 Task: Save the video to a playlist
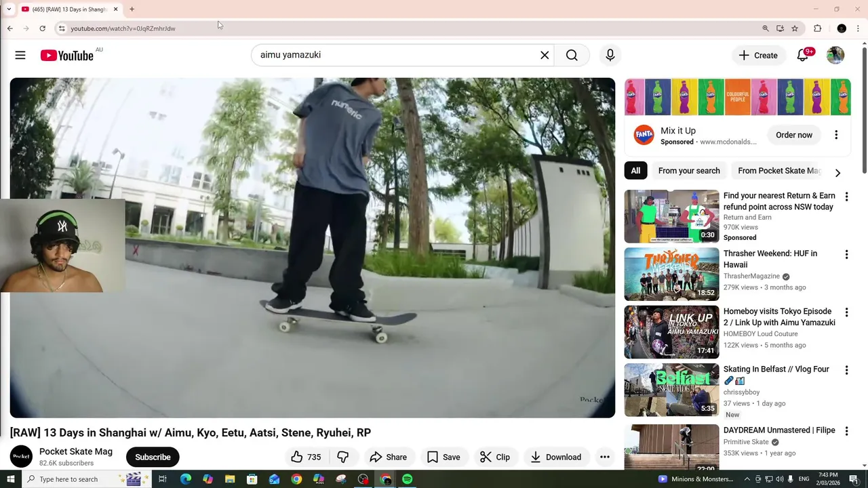[443, 457]
